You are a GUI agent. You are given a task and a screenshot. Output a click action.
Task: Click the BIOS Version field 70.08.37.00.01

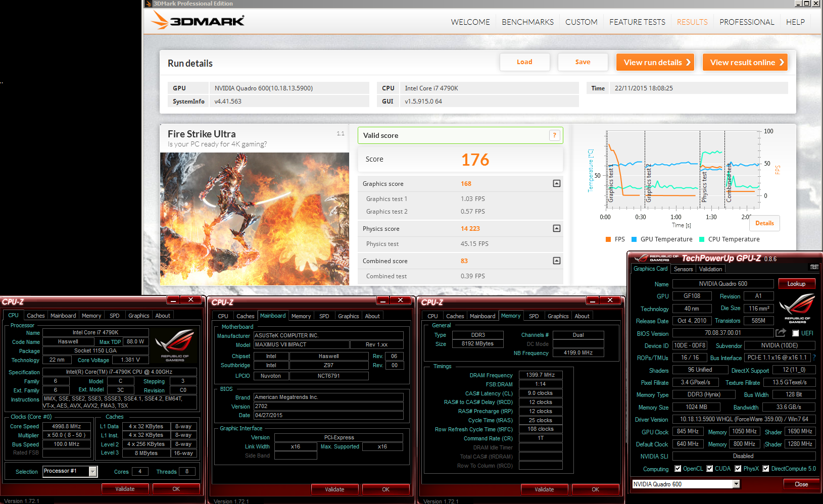coord(723,333)
